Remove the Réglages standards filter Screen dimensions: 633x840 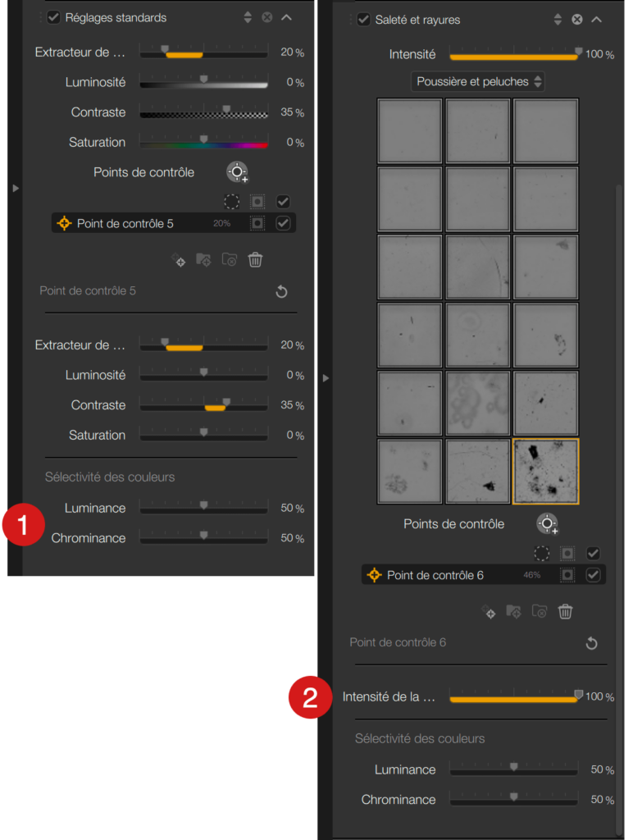point(266,18)
